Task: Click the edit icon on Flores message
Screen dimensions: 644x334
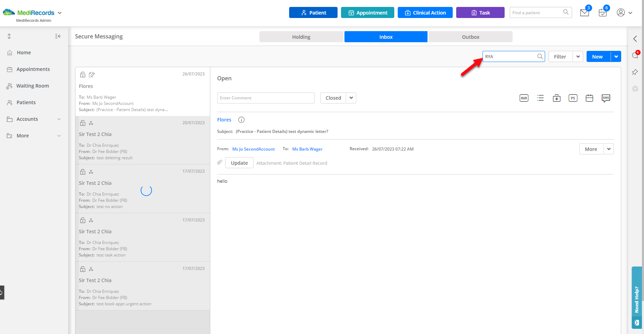Action: [x=92, y=74]
